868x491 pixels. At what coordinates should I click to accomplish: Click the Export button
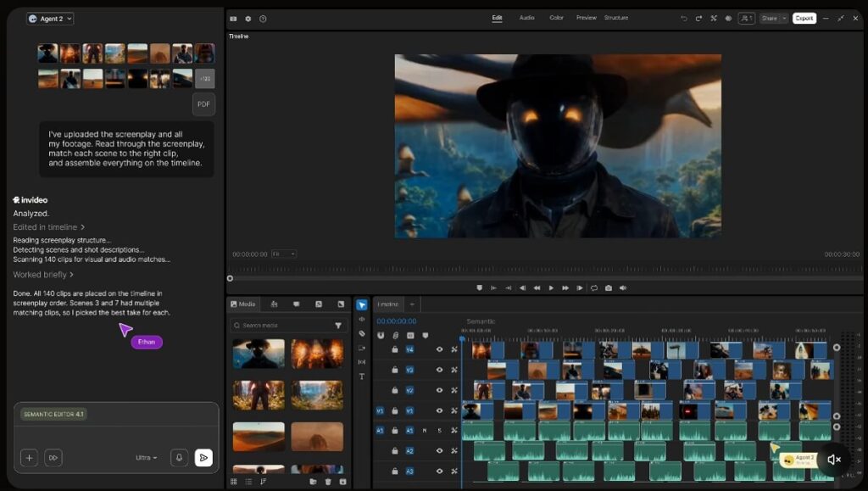point(804,19)
